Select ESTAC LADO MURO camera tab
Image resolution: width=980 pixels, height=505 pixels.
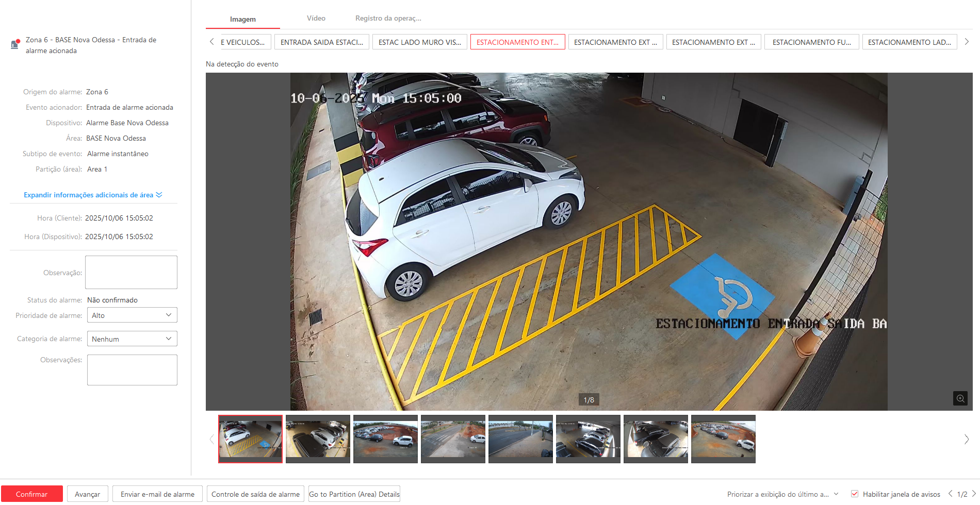(419, 42)
